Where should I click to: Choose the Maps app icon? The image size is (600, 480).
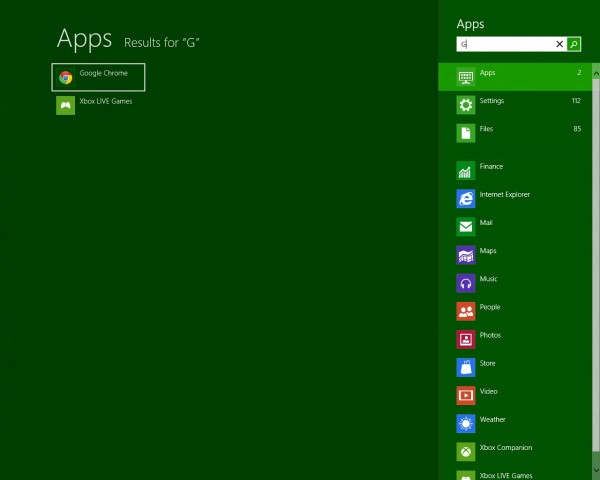tap(466, 255)
